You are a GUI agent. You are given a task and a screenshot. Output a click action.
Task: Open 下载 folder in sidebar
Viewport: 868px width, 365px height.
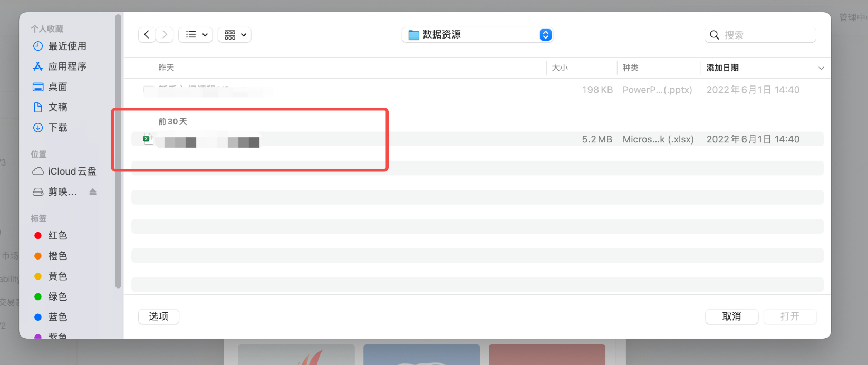[x=57, y=128]
